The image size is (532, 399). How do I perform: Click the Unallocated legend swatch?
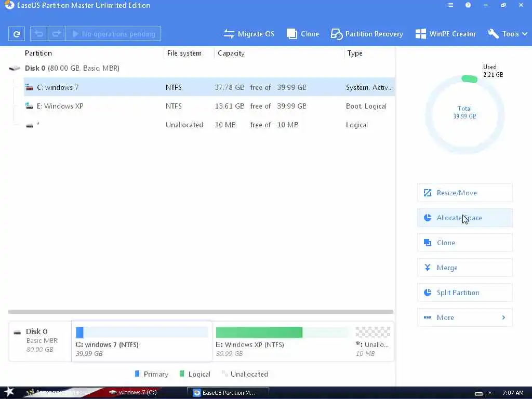coord(224,374)
